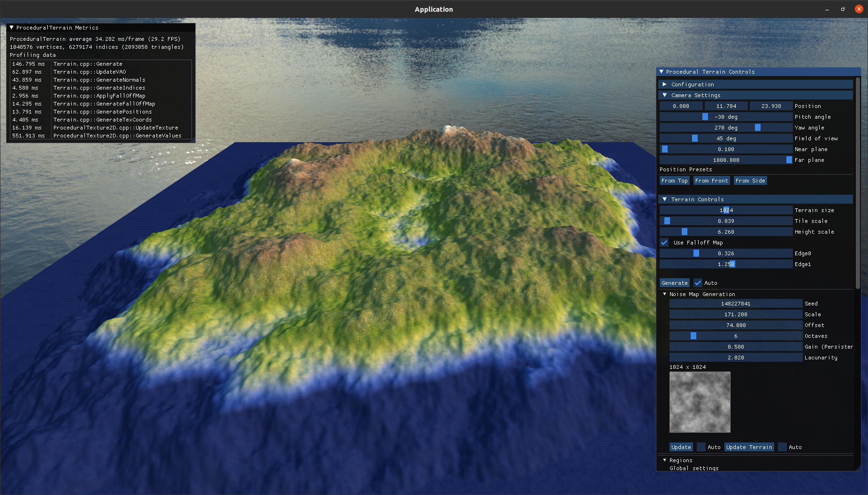Click the Update Terrain button
The height and width of the screenshot is (495, 868).
pos(749,447)
